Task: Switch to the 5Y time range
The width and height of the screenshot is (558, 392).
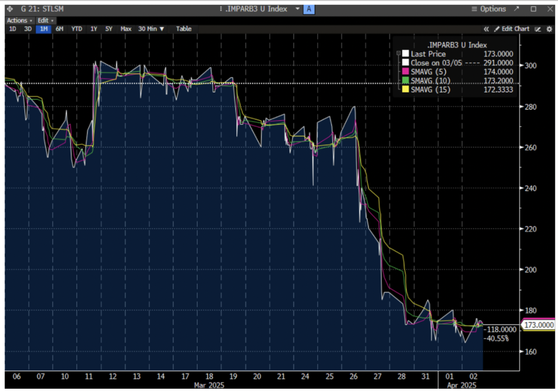Action: pos(110,29)
